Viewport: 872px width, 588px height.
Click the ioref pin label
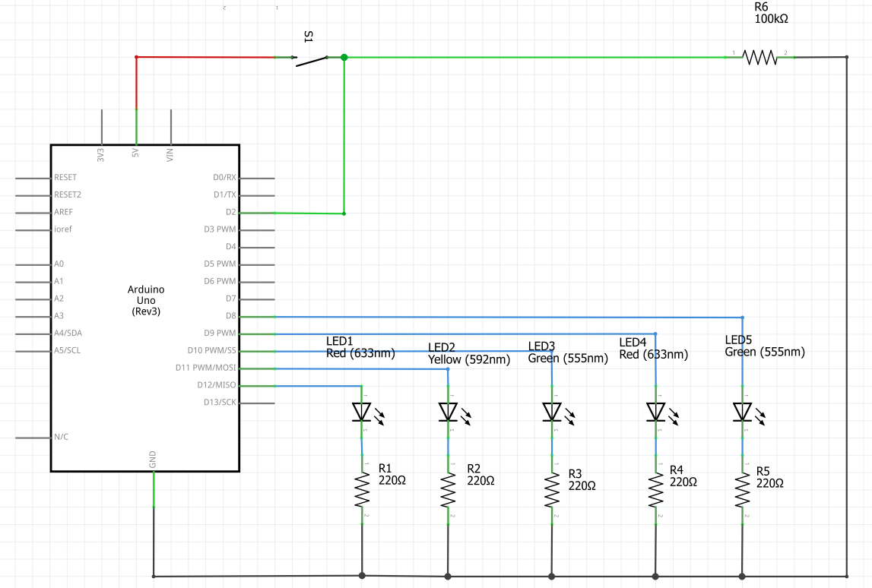pos(63,229)
